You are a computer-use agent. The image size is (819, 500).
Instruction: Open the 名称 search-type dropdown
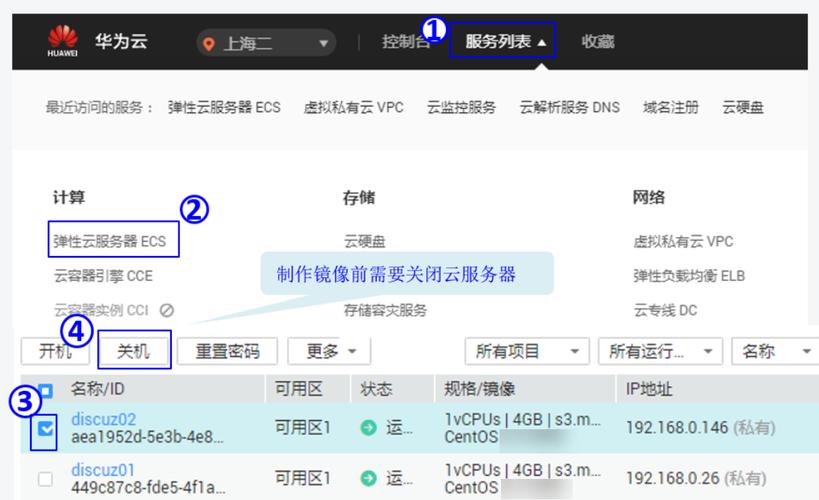(775, 351)
